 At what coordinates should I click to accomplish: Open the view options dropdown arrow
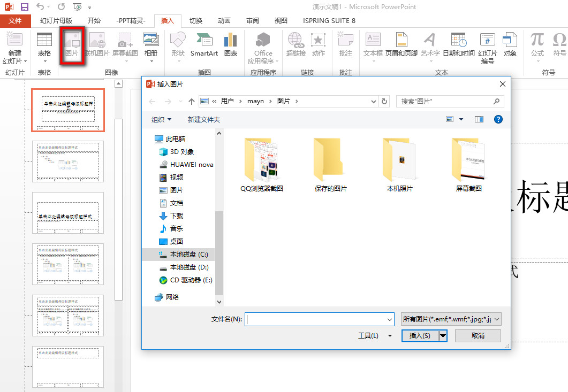(x=461, y=119)
